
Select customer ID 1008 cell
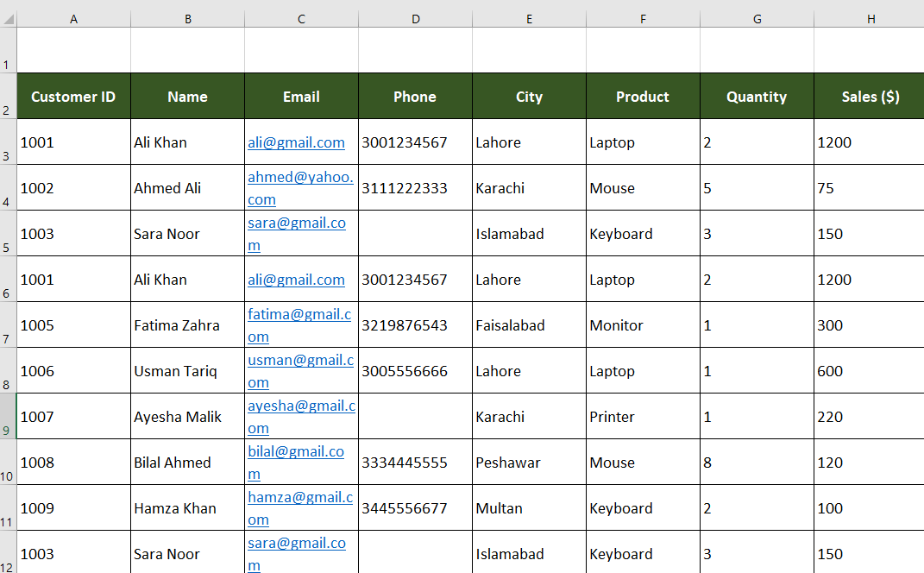[x=73, y=463]
